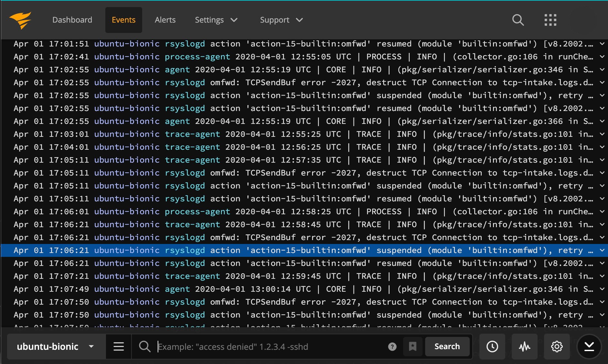
Task: Jump to latest events arrow button
Action: coord(589,347)
